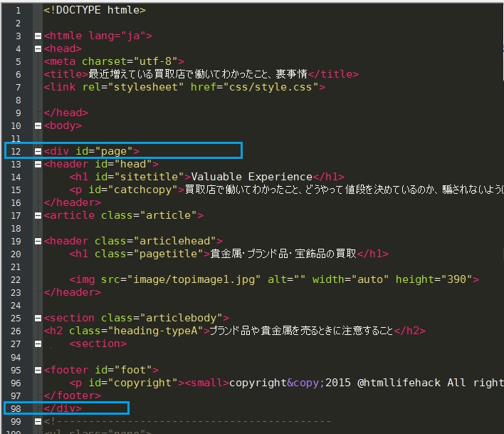Click the width="auto" attribute
The width and height of the screenshot is (504, 434).
click(350, 279)
